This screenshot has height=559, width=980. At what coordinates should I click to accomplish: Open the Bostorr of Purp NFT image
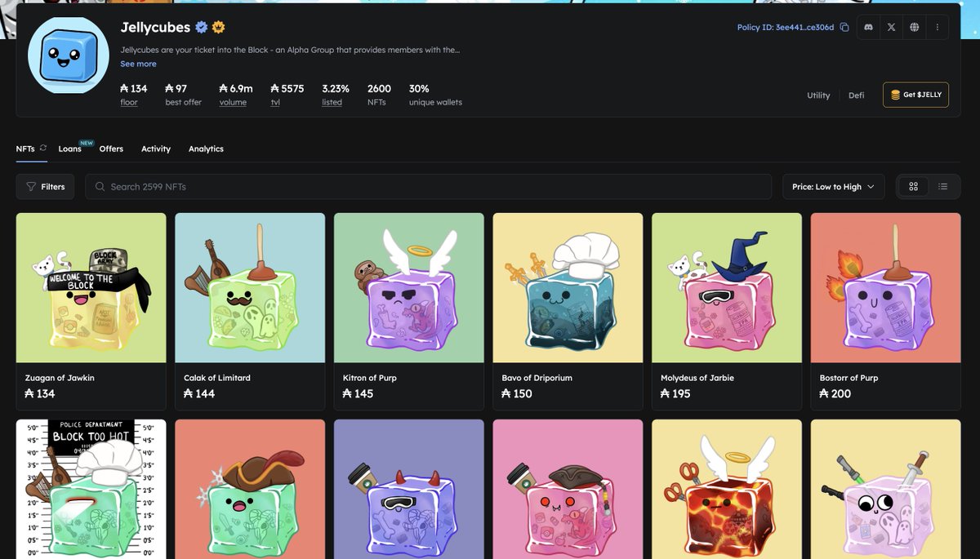[885, 288]
